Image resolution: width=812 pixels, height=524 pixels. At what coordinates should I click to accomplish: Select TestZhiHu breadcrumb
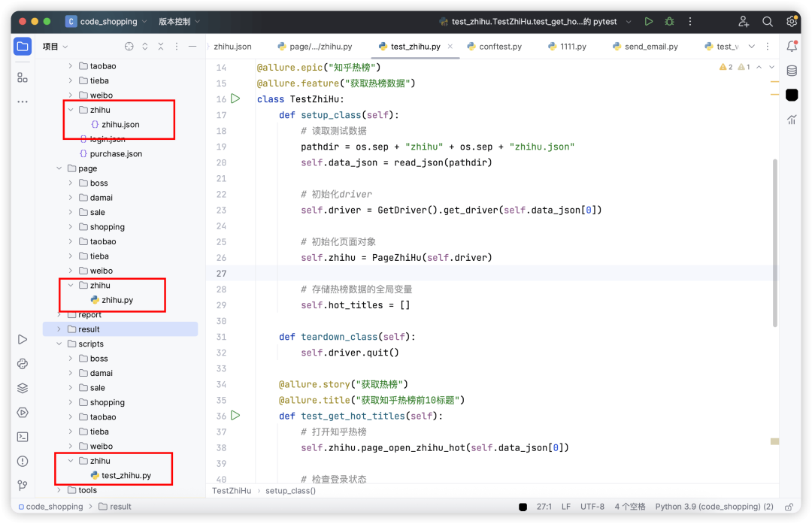(x=232, y=491)
